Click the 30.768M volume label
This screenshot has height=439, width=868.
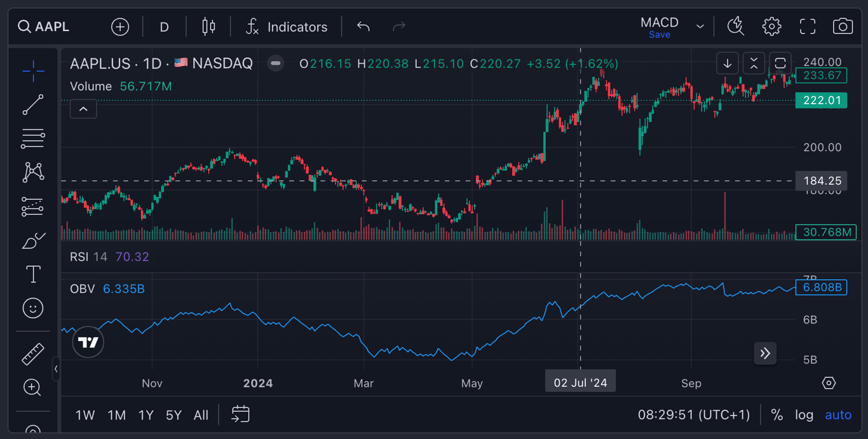coord(826,232)
